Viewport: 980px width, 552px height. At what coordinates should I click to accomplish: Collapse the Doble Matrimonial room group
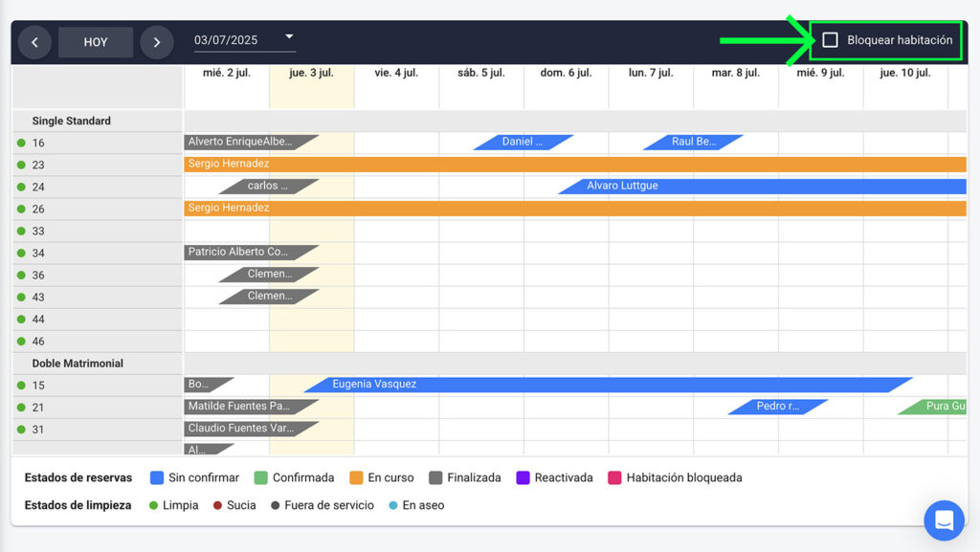pos(78,364)
